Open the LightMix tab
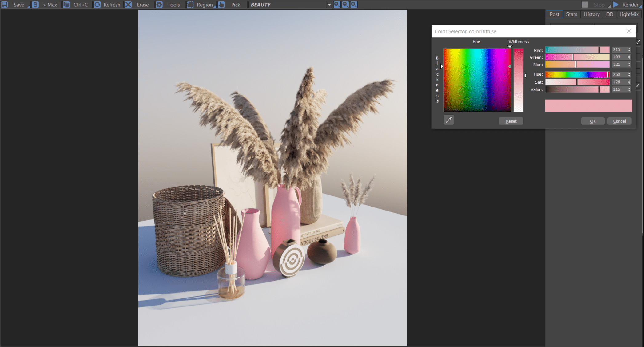Screen dimensions: 644x347 pyautogui.click(x=629, y=14)
